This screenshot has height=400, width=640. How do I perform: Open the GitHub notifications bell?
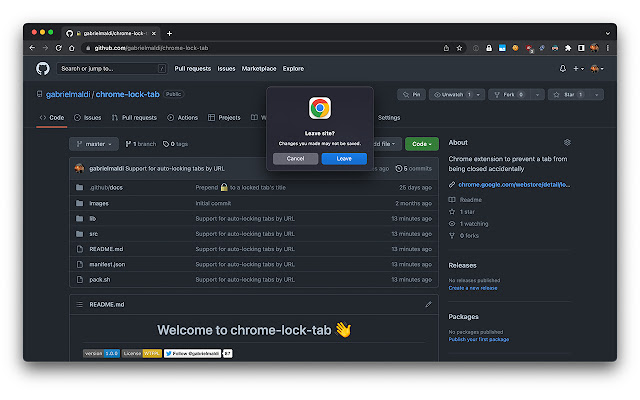pos(563,68)
